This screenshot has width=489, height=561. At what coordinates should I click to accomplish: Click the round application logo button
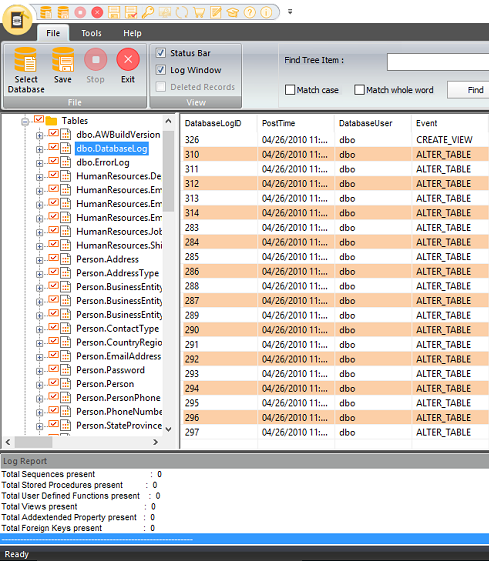(17, 20)
